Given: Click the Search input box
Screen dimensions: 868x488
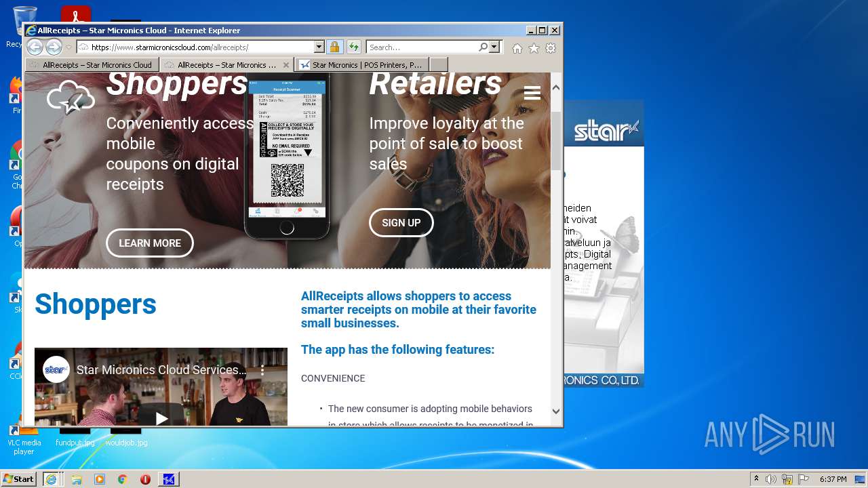Looking at the screenshot, I should 422,47.
